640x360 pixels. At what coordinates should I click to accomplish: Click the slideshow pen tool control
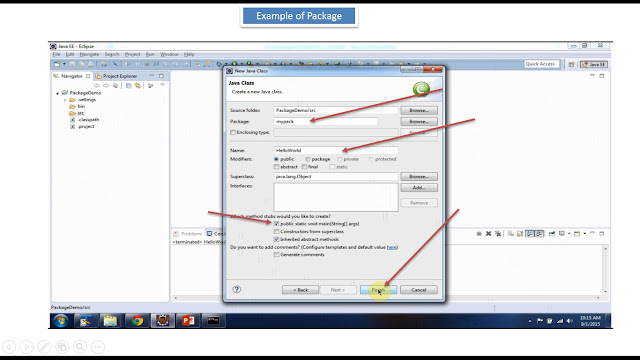coord(44,347)
